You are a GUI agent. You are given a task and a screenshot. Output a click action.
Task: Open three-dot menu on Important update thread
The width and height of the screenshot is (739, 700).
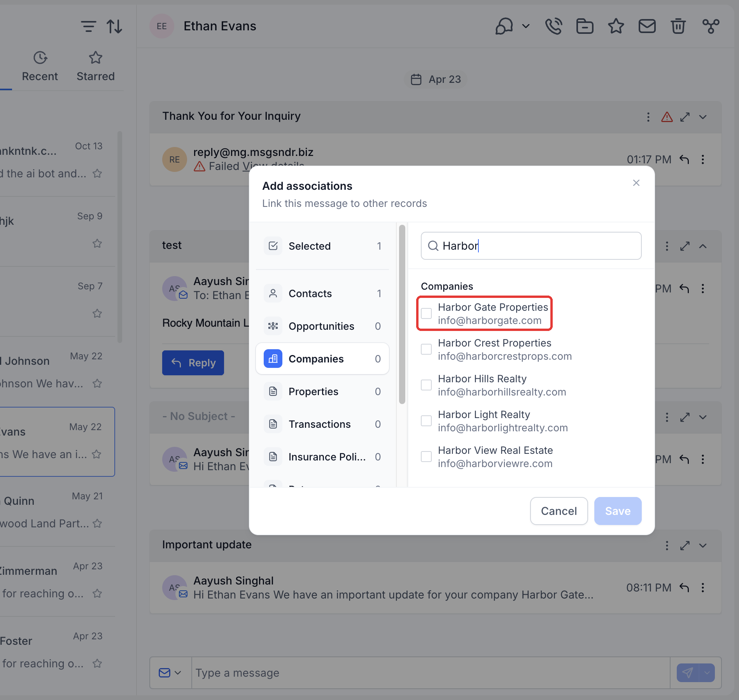tap(667, 546)
